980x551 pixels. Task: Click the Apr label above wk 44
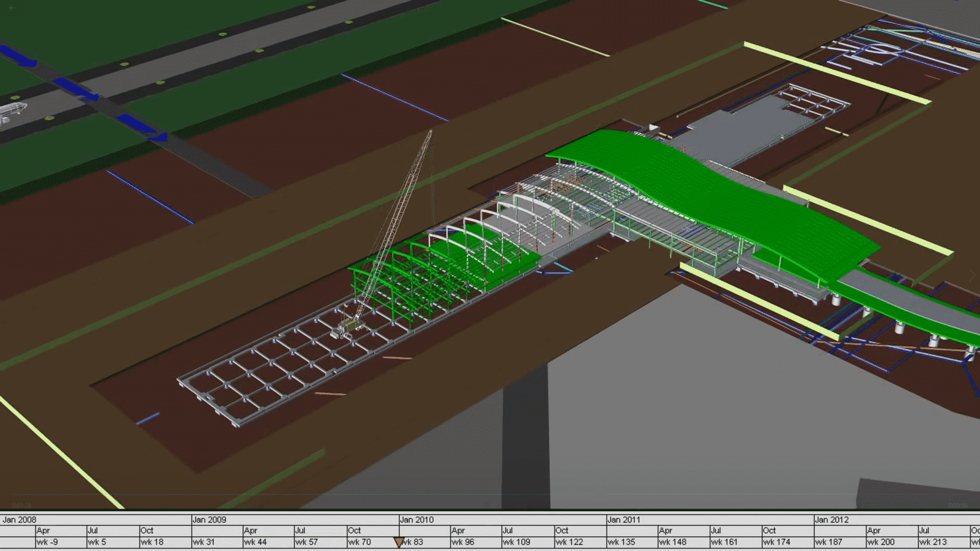point(251,531)
